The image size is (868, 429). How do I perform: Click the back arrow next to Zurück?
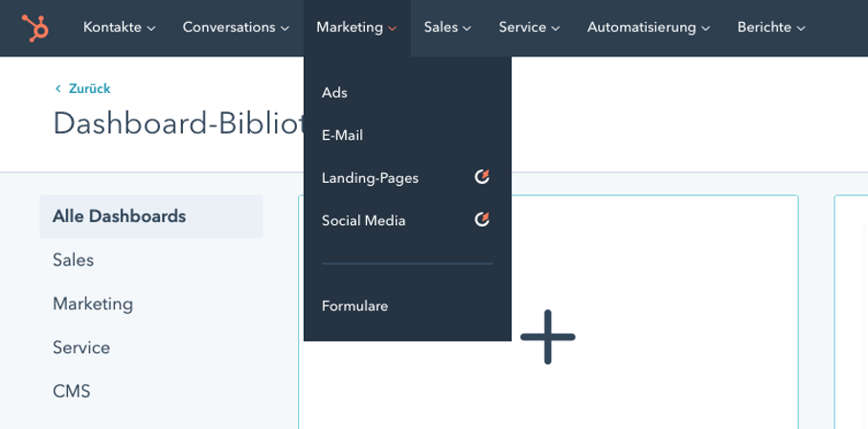coord(58,88)
